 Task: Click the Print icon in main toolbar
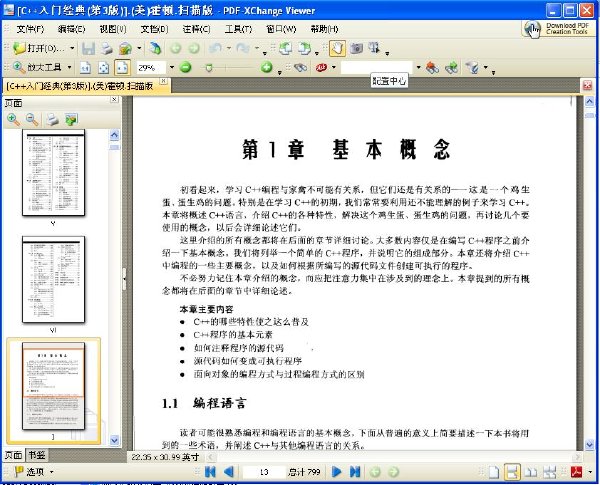[x=106, y=48]
